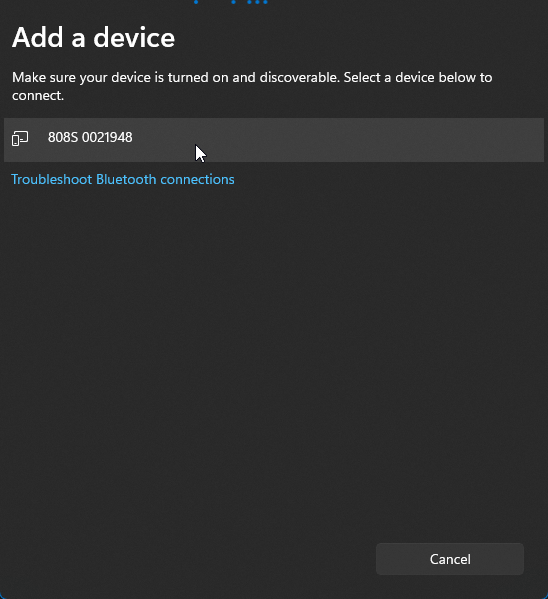Screen dimensions: 548x599
Task: Click the word "device" in the title
Action: click(134, 38)
